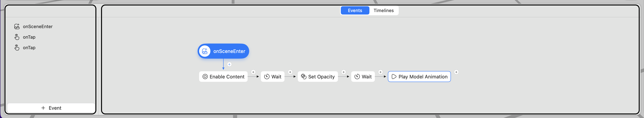Click the play icon in Play Model Animation
The width and height of the screenshot is (644, 118).
(394, 77)
